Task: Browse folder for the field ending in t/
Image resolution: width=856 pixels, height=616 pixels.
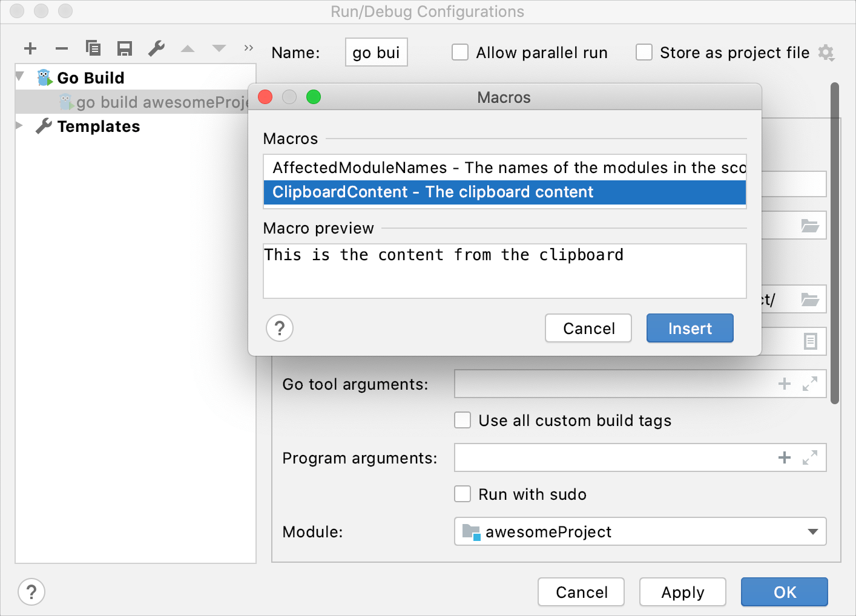Action: (810, 300)
